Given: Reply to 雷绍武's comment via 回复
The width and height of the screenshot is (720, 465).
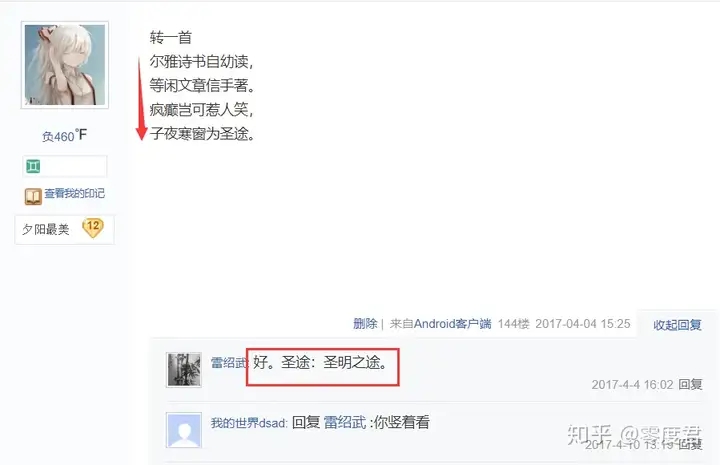Looking at the screenshot, I should pos(690,384).
